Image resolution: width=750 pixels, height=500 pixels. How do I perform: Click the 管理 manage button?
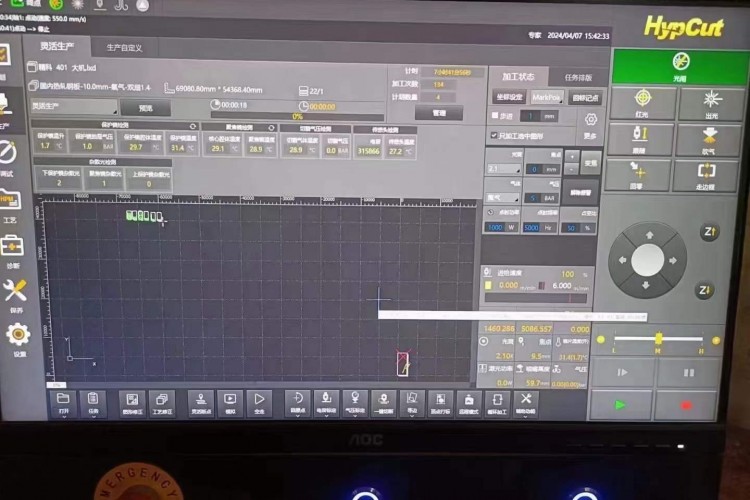[439, 113]
